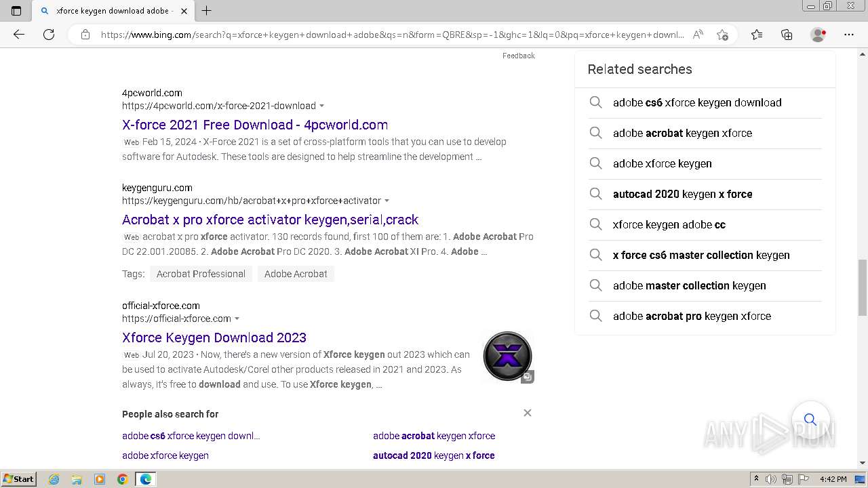Select the Adobe Acrobat tag
The image size is (868, 488).
tap(296, 274)
